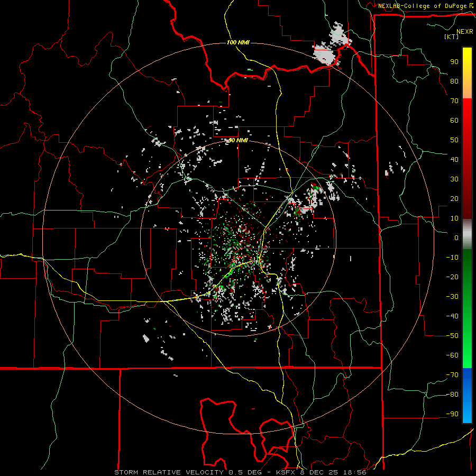Click the gray zero-velocity segment of scale
The width and height of the screenshot is (476, 476).
[x=467, y=234]
